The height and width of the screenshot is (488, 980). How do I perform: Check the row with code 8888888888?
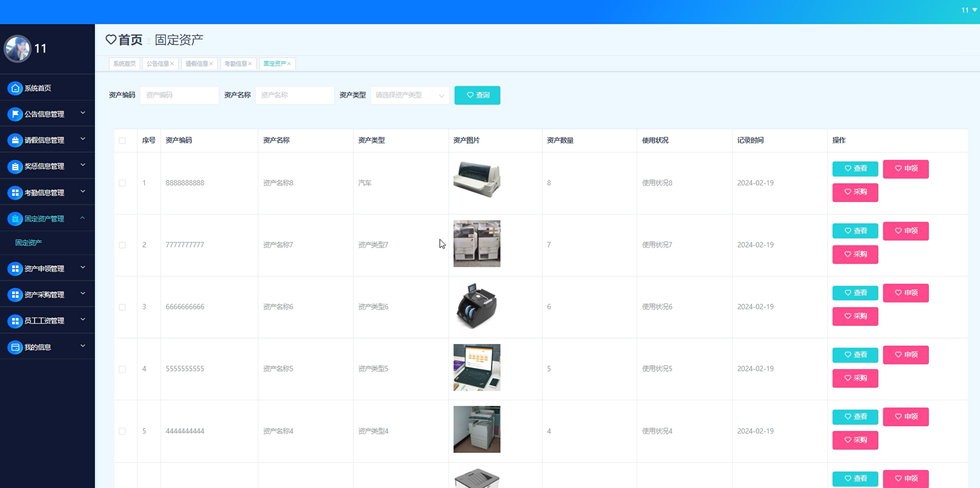coord(122,183)
